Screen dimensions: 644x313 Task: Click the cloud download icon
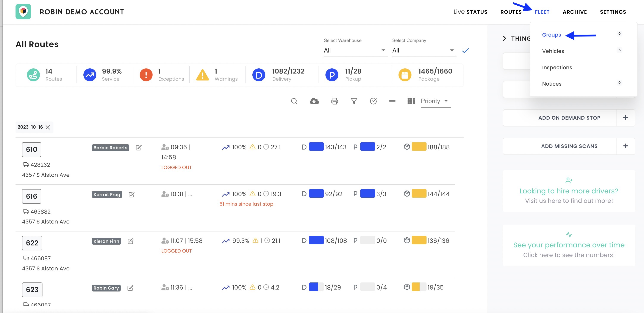[x=314, y=101]
